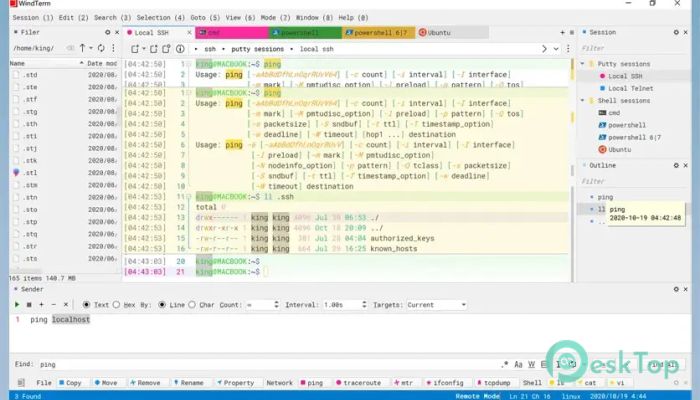Image resolution: width=700 pixels, height=400 pixels.
Task: Click the Find input field containing ping
Action: (268, 364)
